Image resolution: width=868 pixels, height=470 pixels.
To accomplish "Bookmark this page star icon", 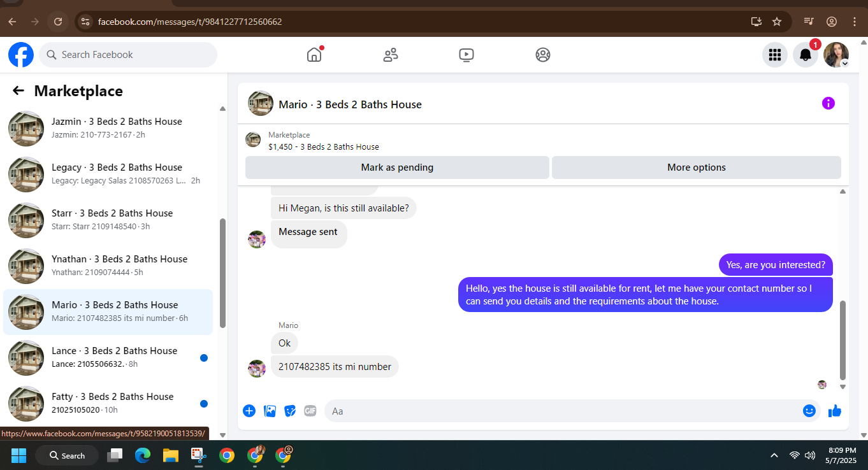I will tap(777, 22).
